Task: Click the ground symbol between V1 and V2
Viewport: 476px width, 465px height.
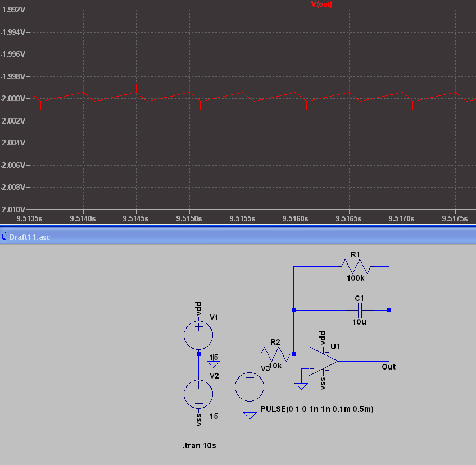Action: (x=214, y=364)
